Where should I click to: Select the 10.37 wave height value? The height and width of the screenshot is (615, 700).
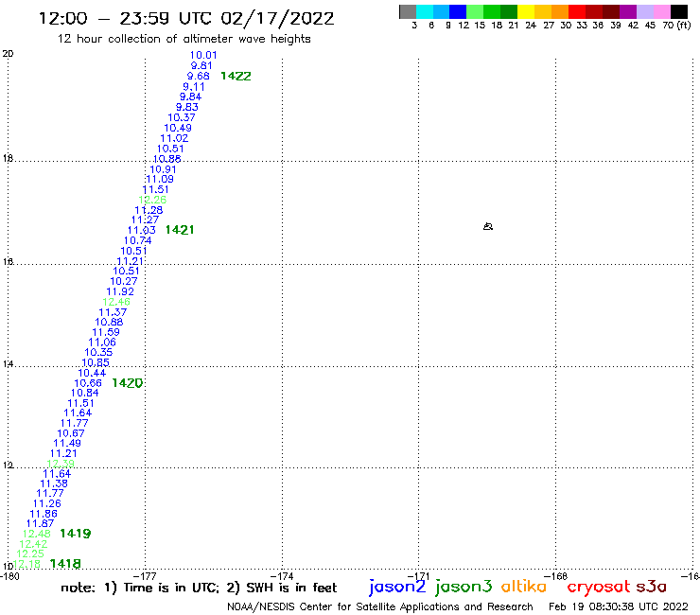tap(182, 117)
